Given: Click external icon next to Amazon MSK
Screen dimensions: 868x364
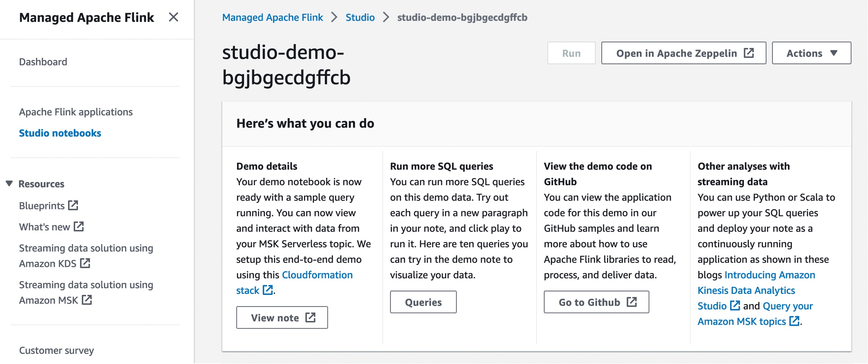Looking at the screenshot, I should pos(87,300).
